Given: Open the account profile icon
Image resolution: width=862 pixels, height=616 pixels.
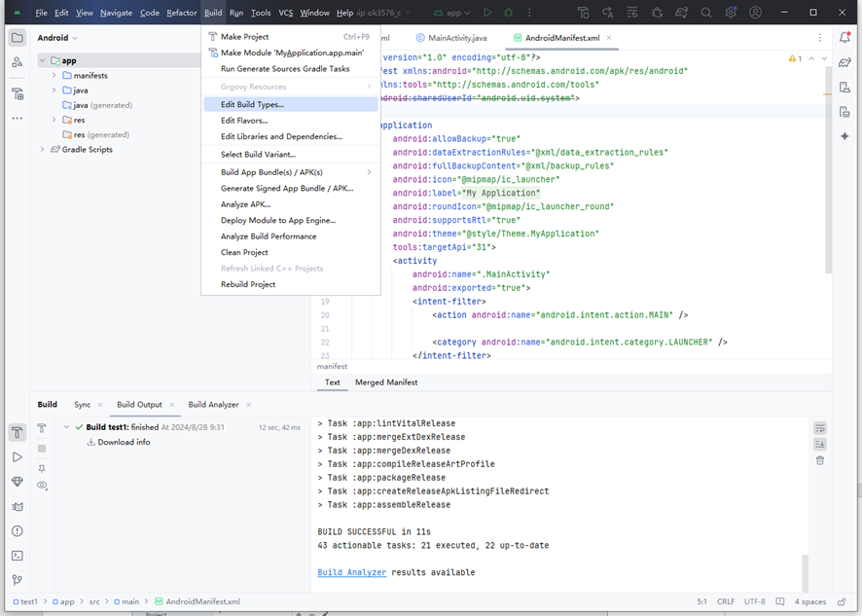Looking at the screenshot, I should 755,13.
